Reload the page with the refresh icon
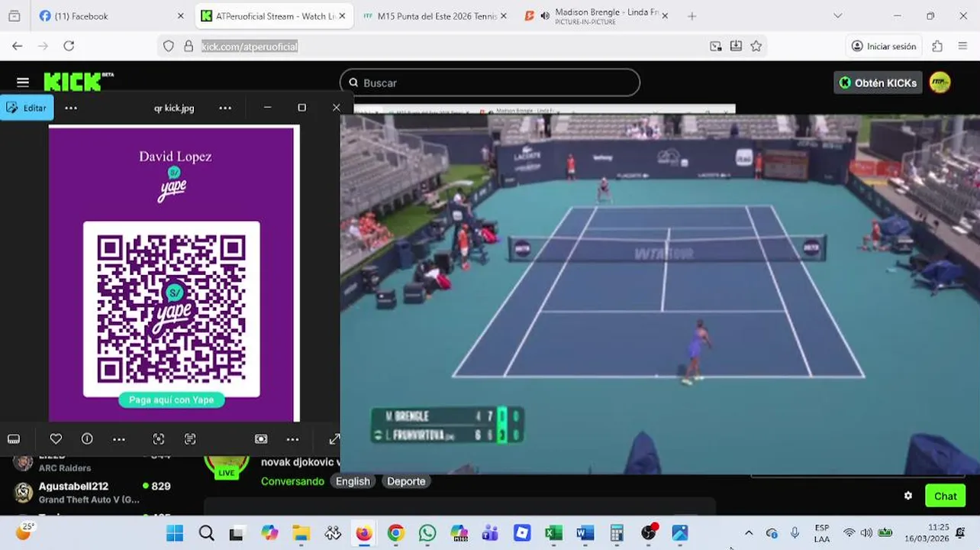This screenshot has height=550, width=980. tap(69, 46)
